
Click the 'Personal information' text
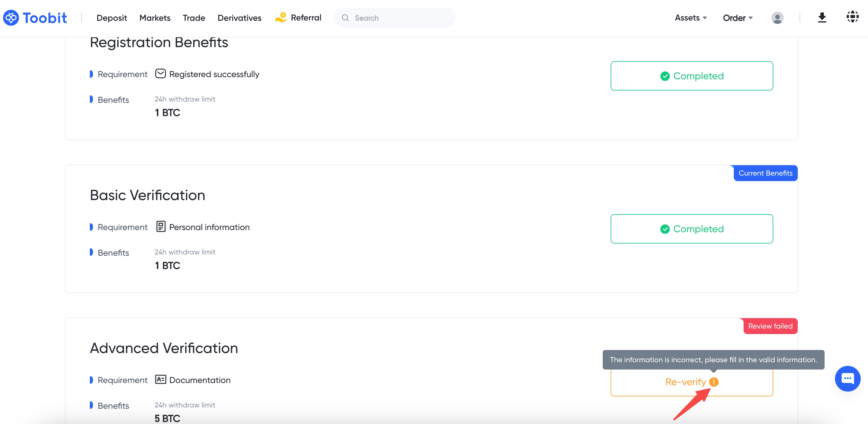coord(209,227)
